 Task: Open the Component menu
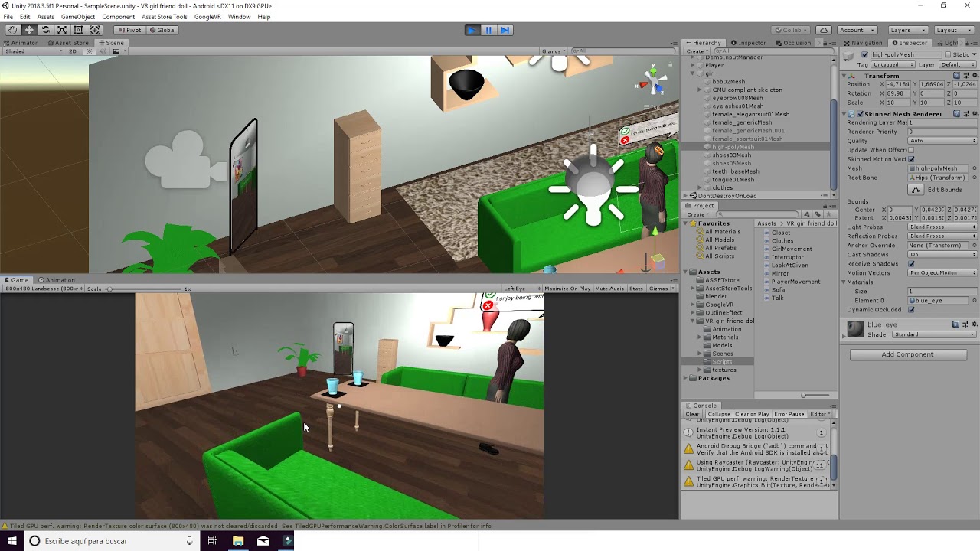coord(118,17)
